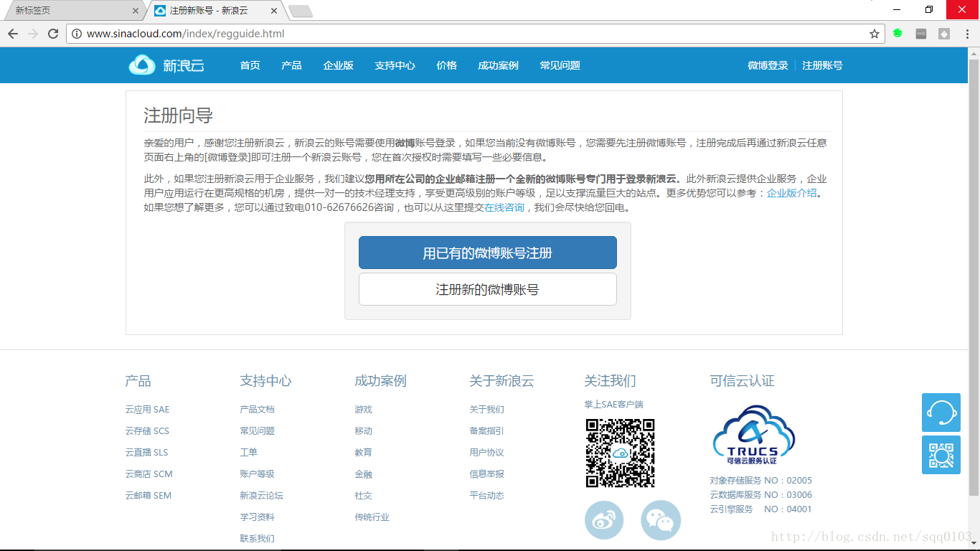The height and width of the screenshot is (551, 980).
Task: Open the 传统行业 success case link
Action: [x=372, y=517]
